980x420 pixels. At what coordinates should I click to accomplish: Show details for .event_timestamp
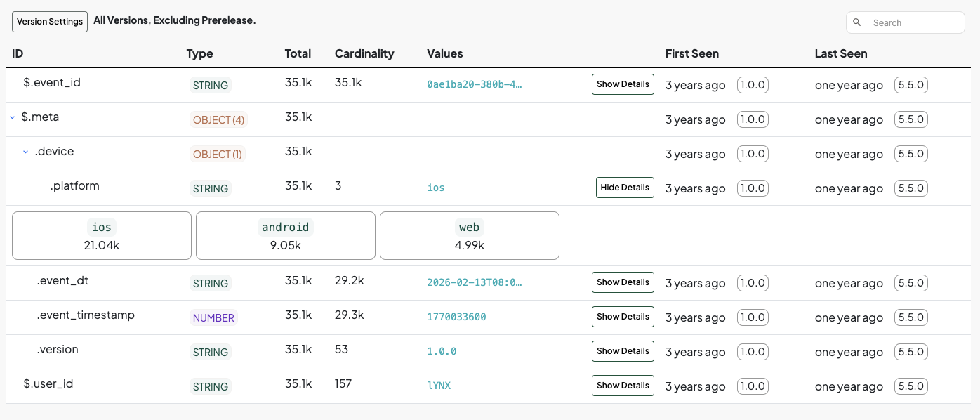(x=623, y=316)
